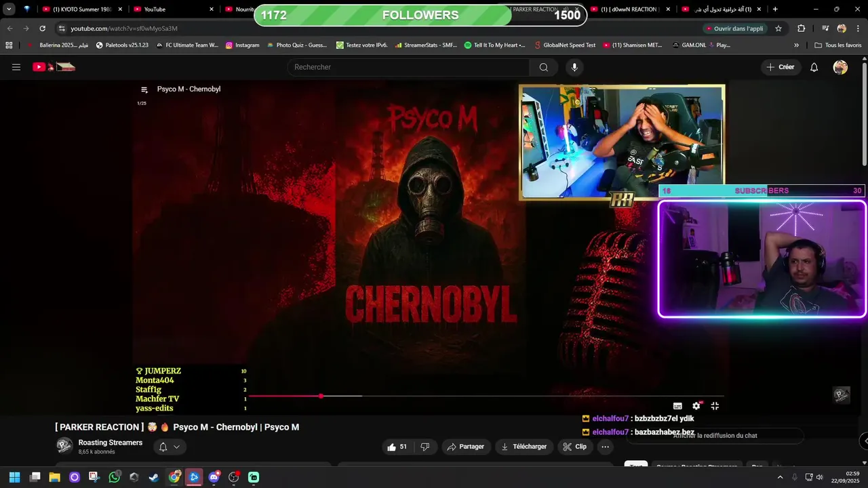Open the YouTube account avatar menu
Image resolution: width=868 pixels, height=488 pixels.
point(840,67)
